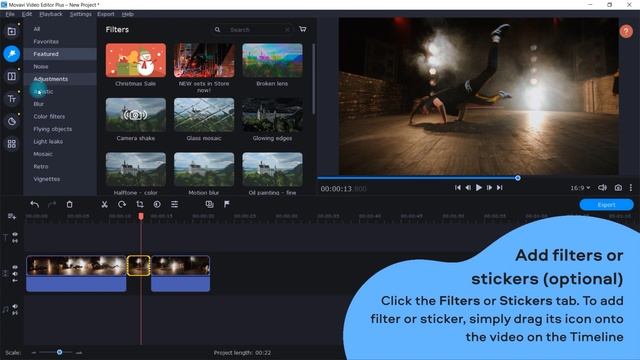Open Color adjustments icon

(x=157, y=204)
